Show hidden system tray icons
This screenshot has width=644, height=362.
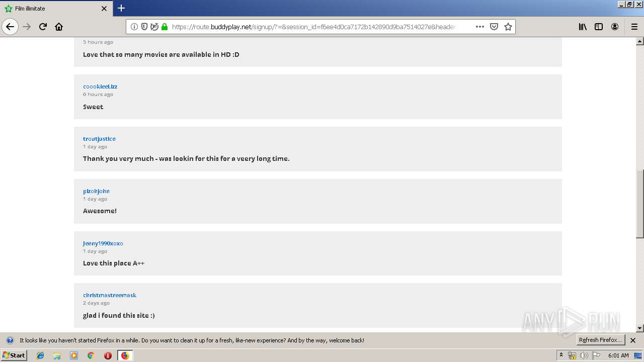(561, 355)
